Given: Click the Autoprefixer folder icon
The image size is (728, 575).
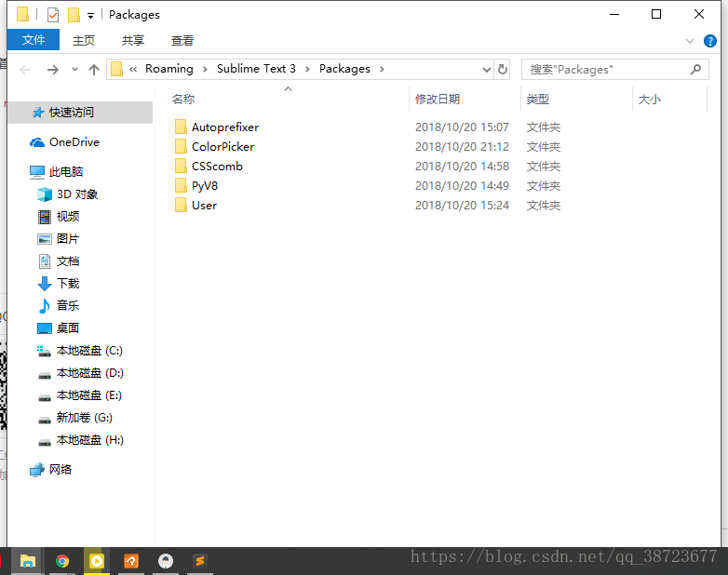Looking at the screenshot, I should (181, 127).
